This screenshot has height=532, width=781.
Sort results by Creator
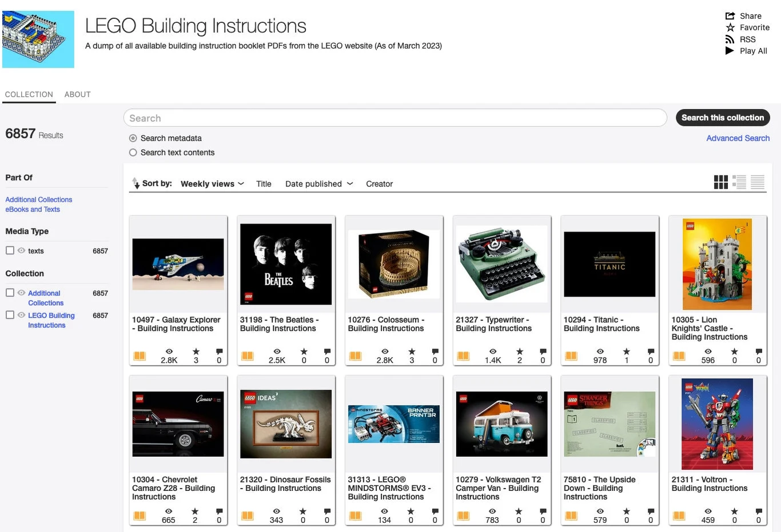tap(380, 183)
